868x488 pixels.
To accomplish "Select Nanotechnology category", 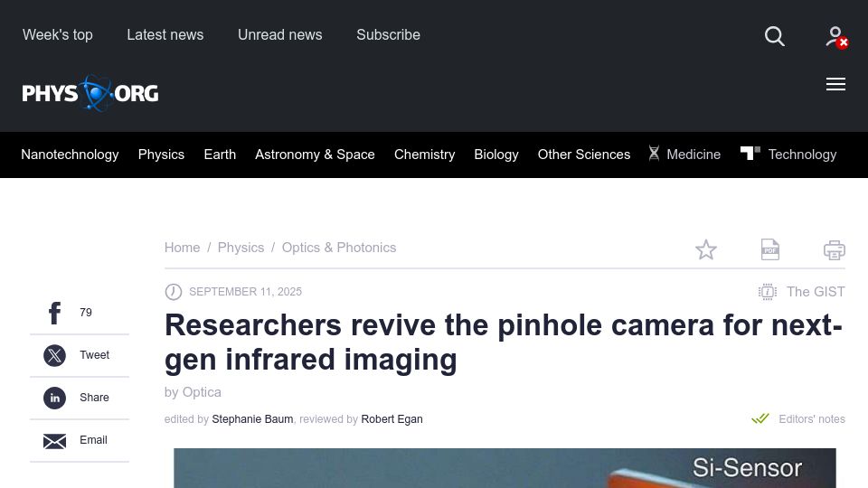I will tap(70, 155).
